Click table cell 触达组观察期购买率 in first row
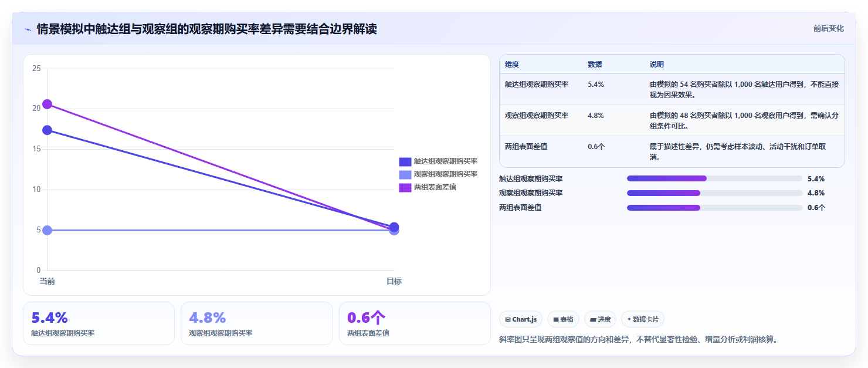The image size is (868, 368). (537, 85)
